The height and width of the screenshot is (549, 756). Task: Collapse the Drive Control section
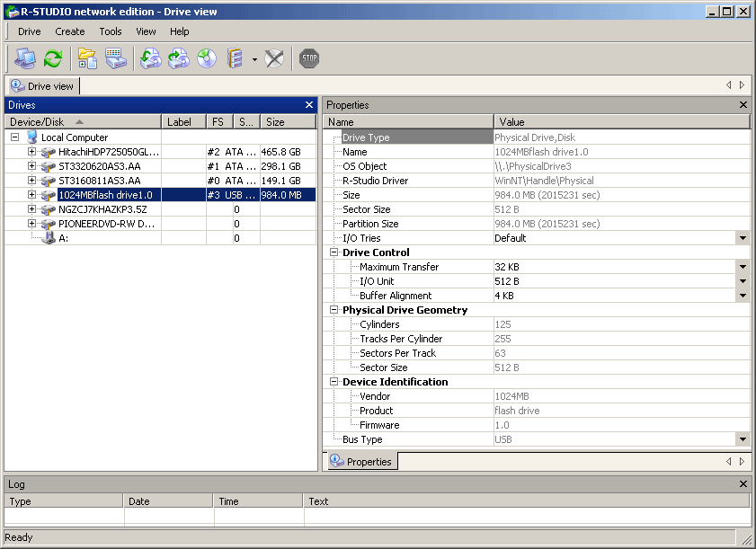pos(334,252)
